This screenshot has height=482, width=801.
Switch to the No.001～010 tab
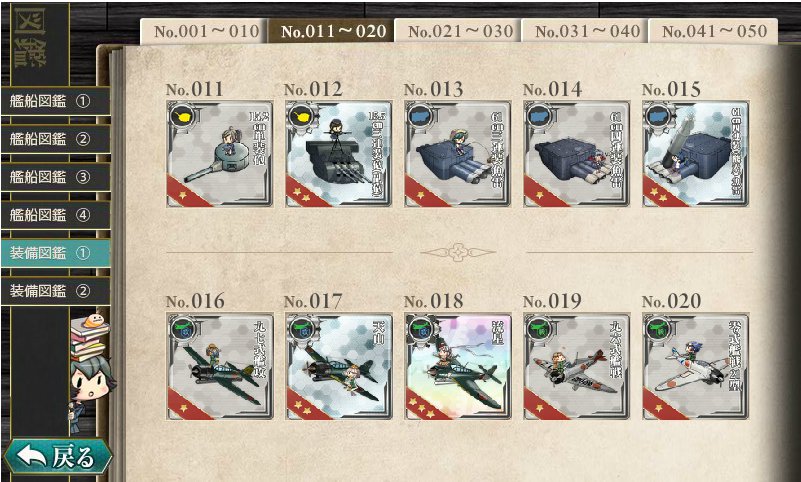(204, 31)
